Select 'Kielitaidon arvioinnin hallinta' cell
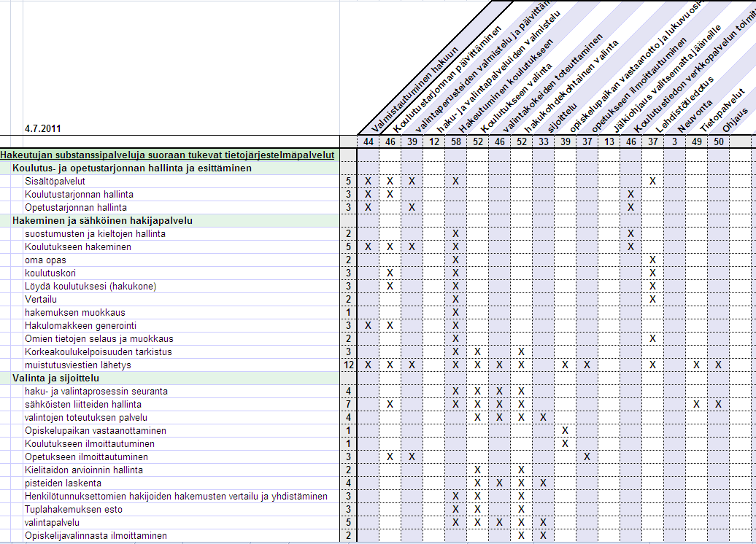Image resolution: width=756 pixels, height=544 pixels. pyautogui.click(x=84, y=470)
